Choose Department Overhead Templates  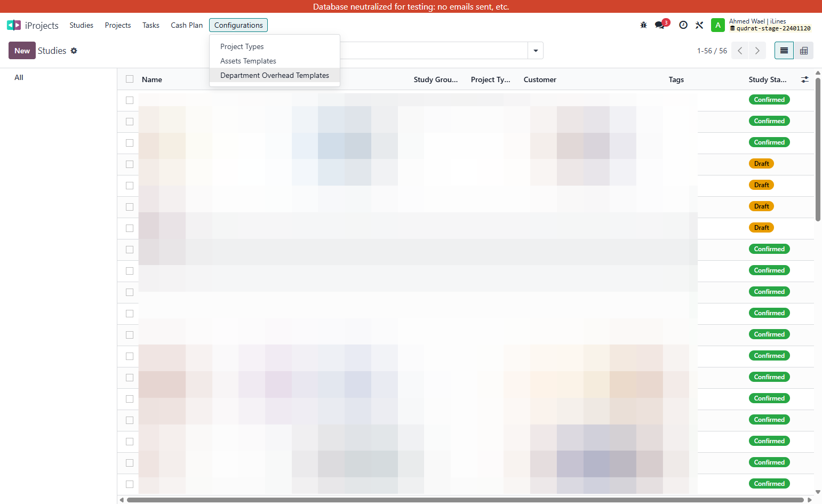[275, 75]
